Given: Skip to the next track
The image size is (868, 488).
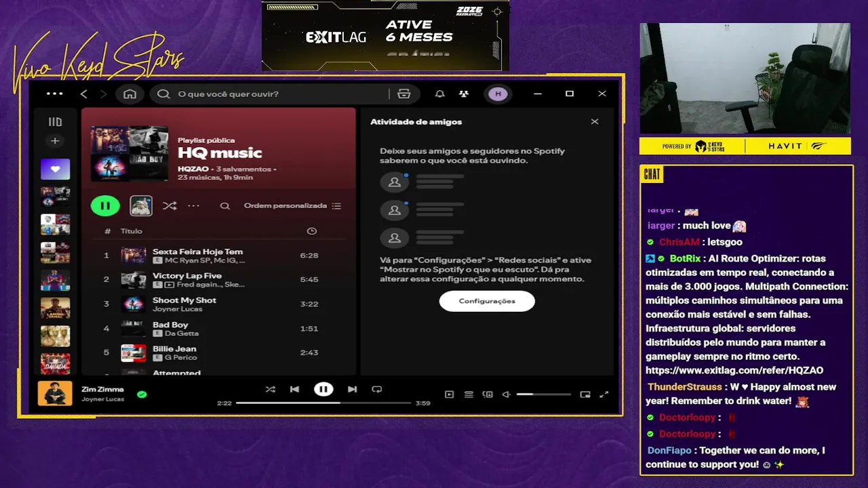Looking at the screenshot, I should point(352,389).
